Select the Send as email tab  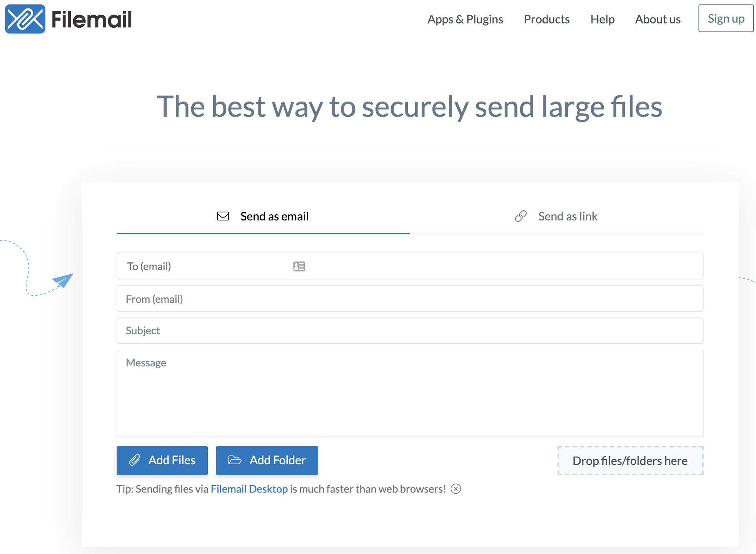click(x=274, y=216)
